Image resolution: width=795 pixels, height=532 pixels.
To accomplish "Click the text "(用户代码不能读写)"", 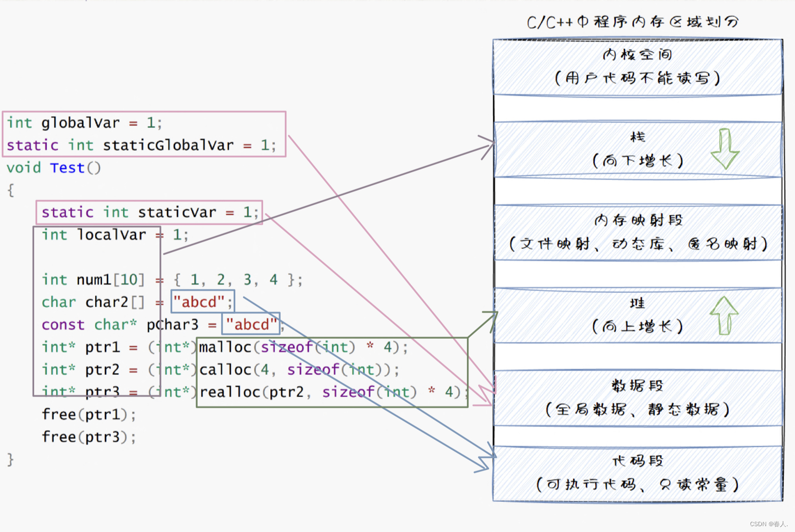I will tap(637, 78).
